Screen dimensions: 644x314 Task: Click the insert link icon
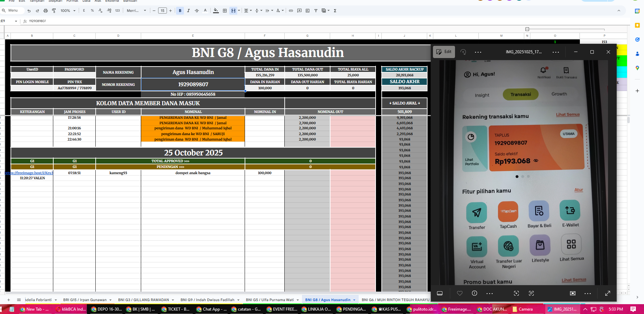(x=291, y=11)
